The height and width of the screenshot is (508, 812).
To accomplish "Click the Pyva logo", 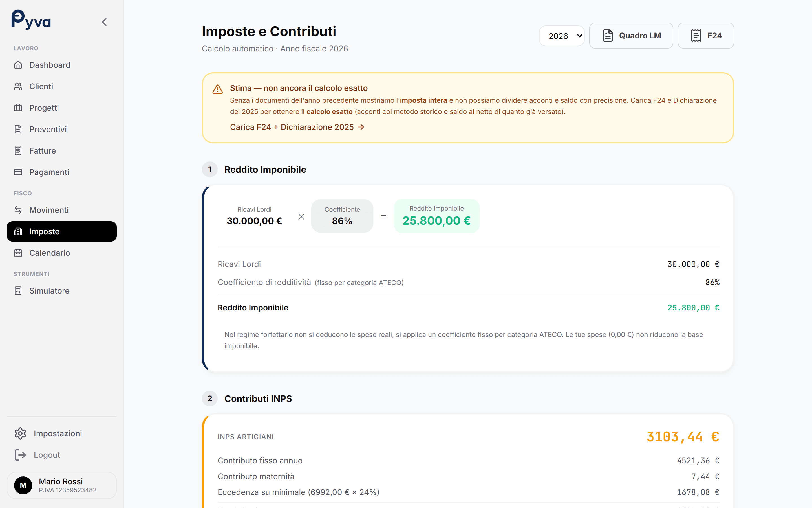I will (x=31, y=20).
